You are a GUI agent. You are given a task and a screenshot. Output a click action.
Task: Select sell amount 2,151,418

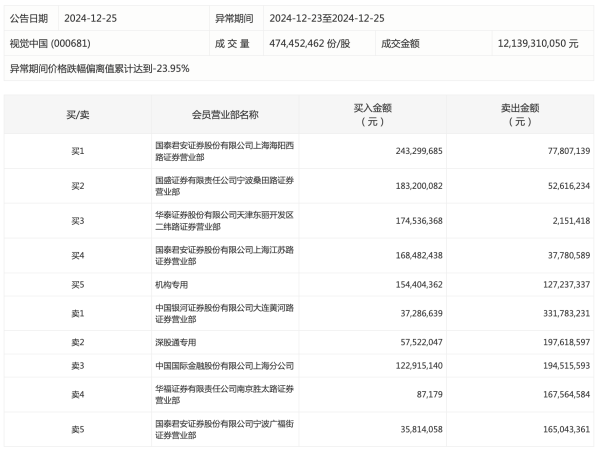click(x=571, y=221)
